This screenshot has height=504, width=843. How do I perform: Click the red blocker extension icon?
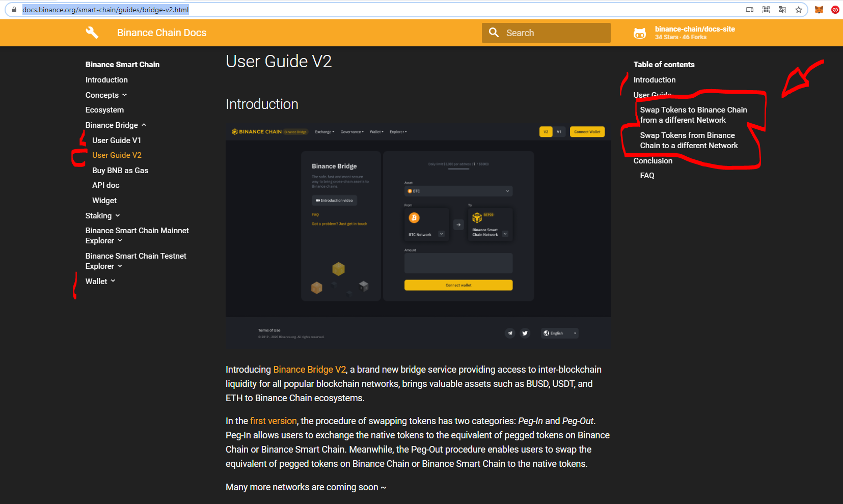[835, 10]
